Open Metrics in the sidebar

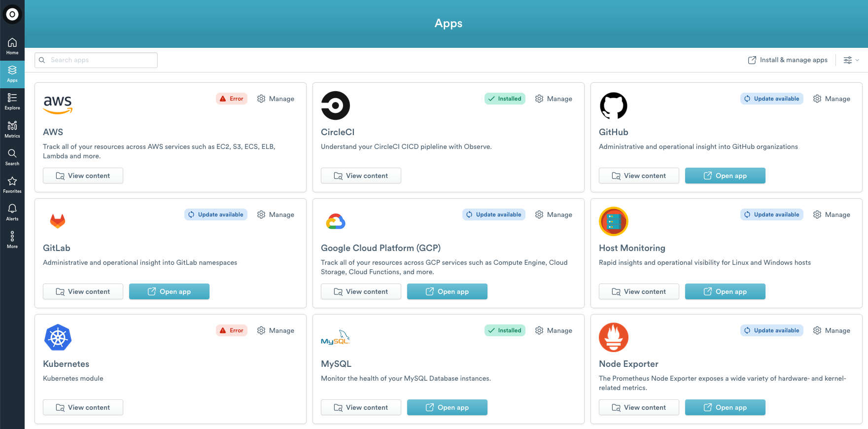point(12,130)
